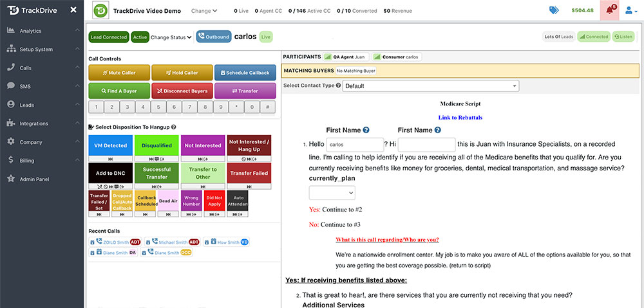Click Schedule Callback
This screenshot has height=308, width=644.
click(245, 73)
